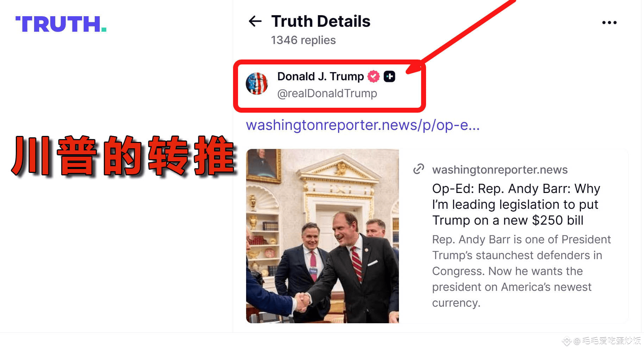Viewport: 644px width, 350px height.
Task: Click the chain link icon in card
Action: pos(418,169)
